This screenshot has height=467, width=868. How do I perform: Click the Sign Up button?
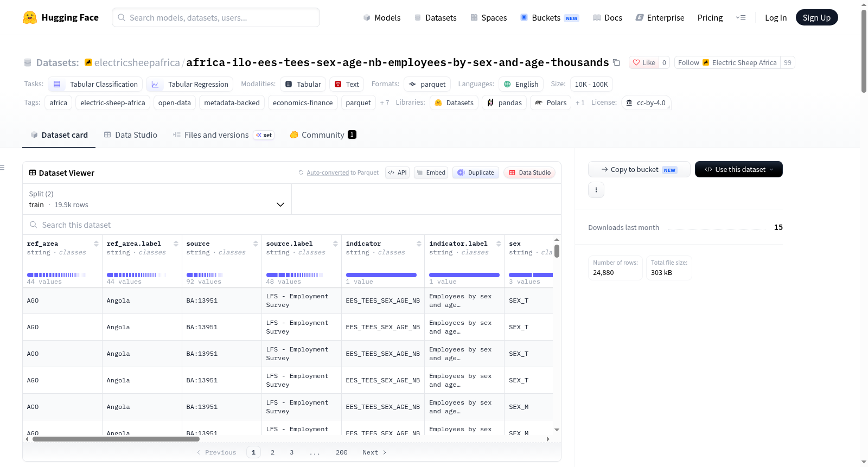pos(816,17)
